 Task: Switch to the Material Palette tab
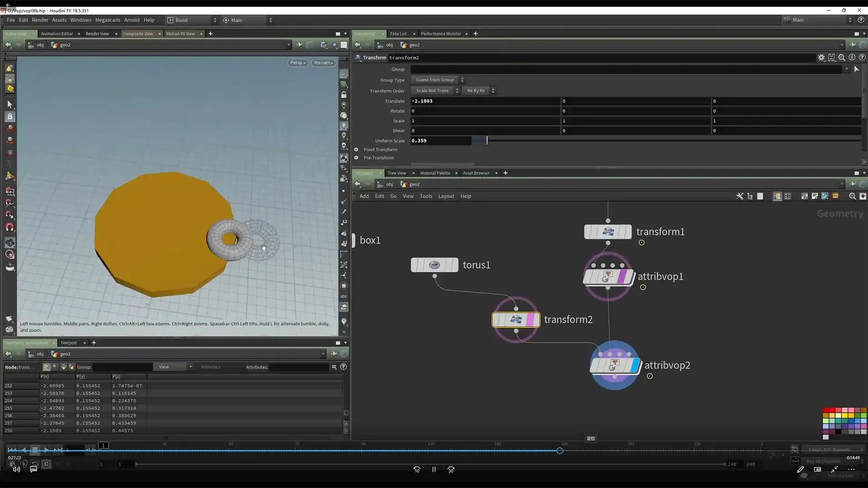[x=435, y=173]
